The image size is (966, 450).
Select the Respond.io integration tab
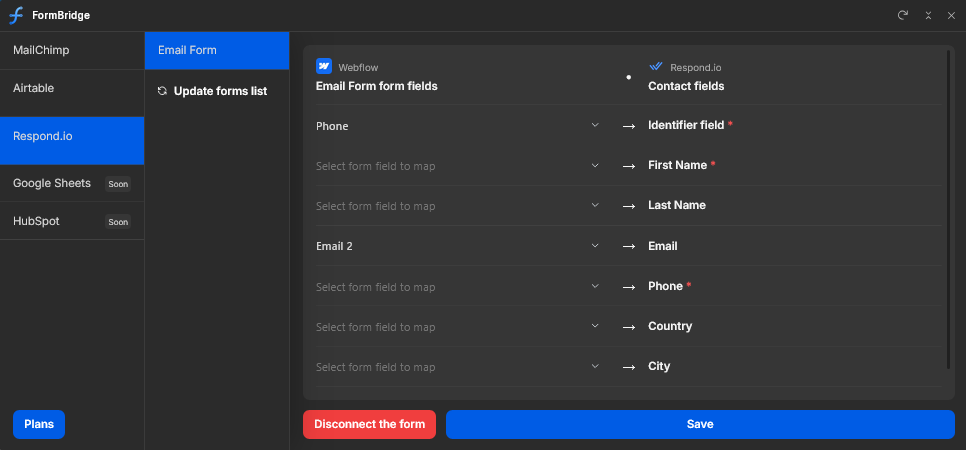[72, 141]
